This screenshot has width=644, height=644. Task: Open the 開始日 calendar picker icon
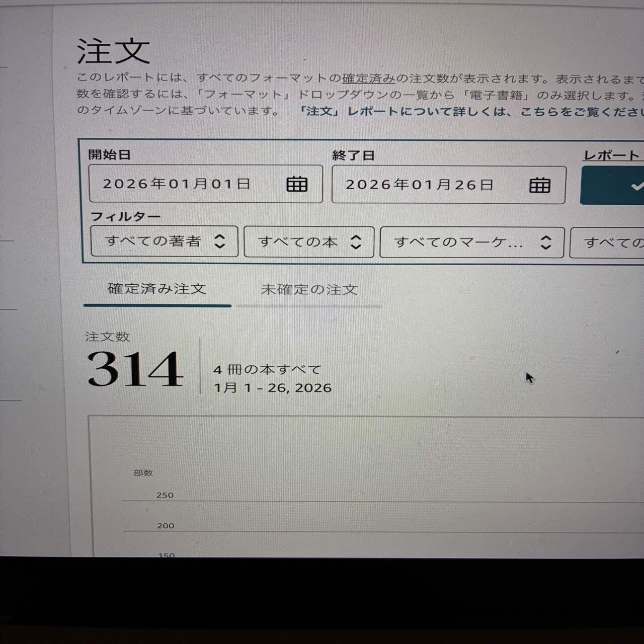point(297,185)
